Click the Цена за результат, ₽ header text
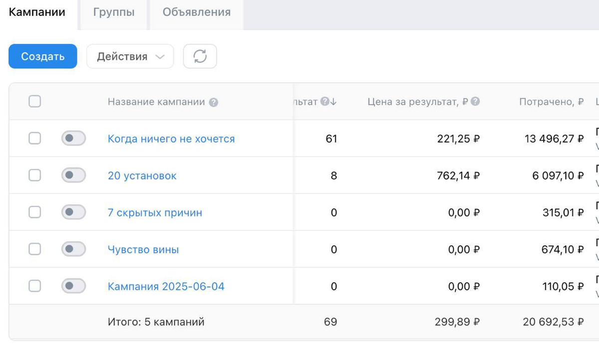This screenshot has height=364, width=599. [418, 102]
